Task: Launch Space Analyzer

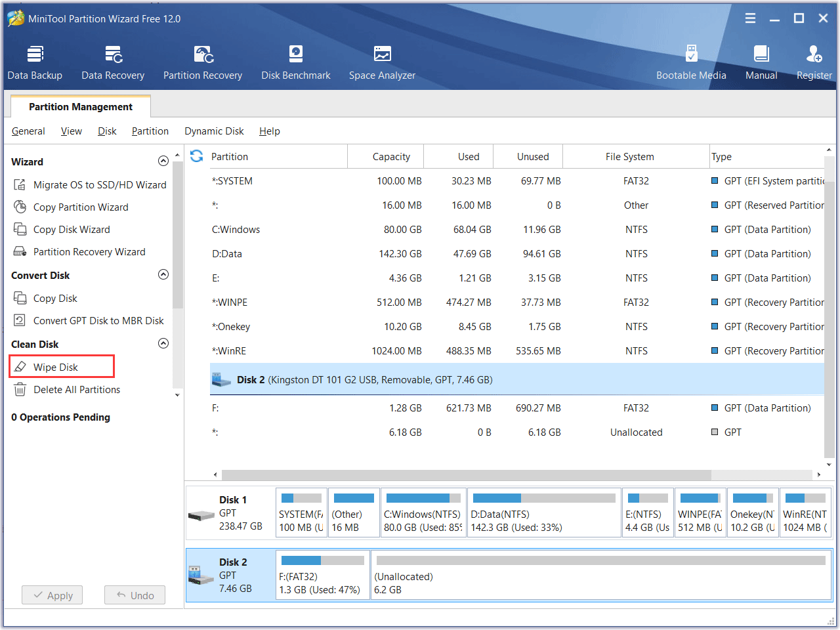Action: (382, 62)
